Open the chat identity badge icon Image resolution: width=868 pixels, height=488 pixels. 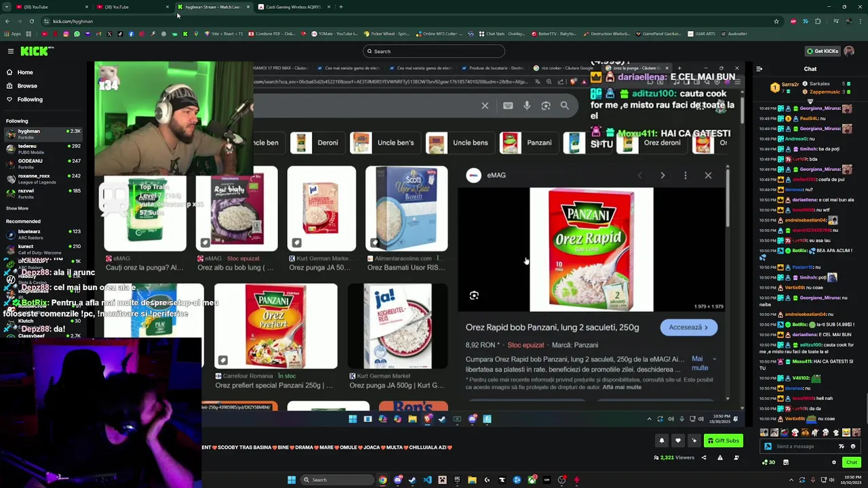[768, 446]
